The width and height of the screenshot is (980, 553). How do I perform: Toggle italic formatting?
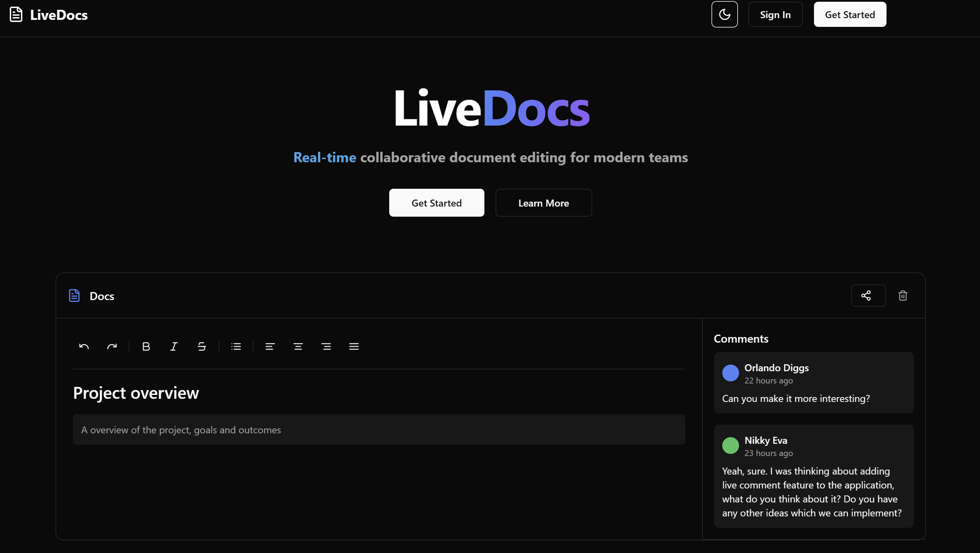coord(174,346)
